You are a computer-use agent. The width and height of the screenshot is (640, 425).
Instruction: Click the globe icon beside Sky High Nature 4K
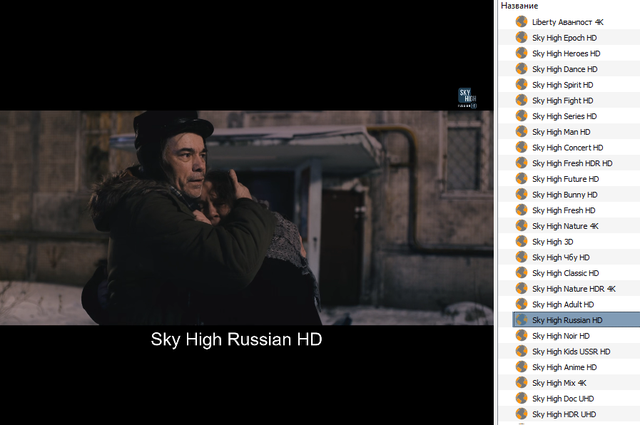click(521, 225)
